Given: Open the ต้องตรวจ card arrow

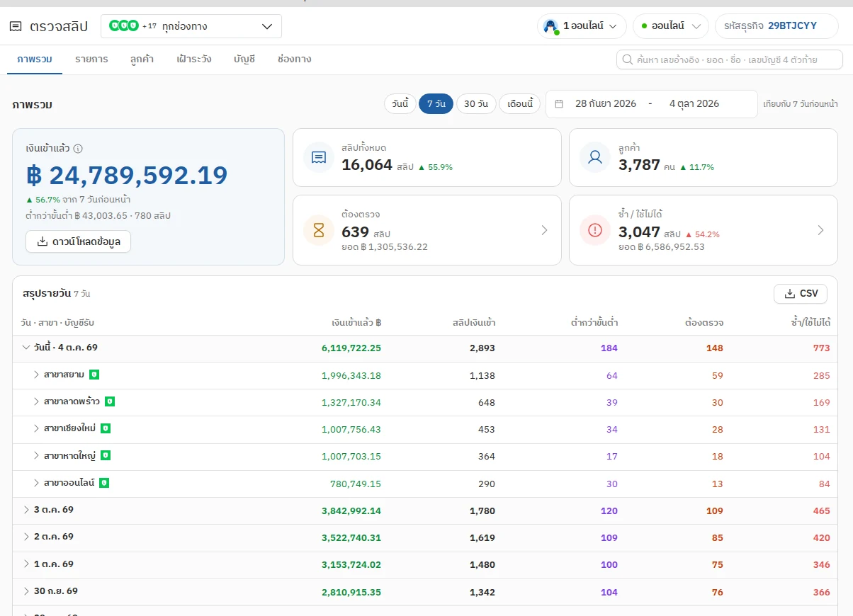Looking at the screenshot, I should (x=544, y=230).
